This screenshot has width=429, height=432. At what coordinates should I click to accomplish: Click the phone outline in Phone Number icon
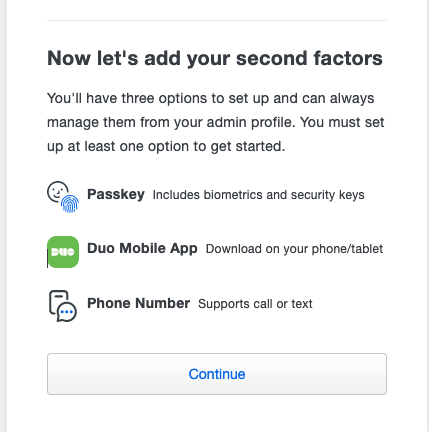pos(57,302)
